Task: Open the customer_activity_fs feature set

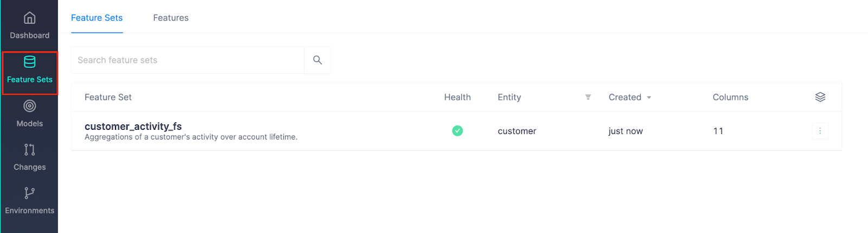Action: (133, 127)
